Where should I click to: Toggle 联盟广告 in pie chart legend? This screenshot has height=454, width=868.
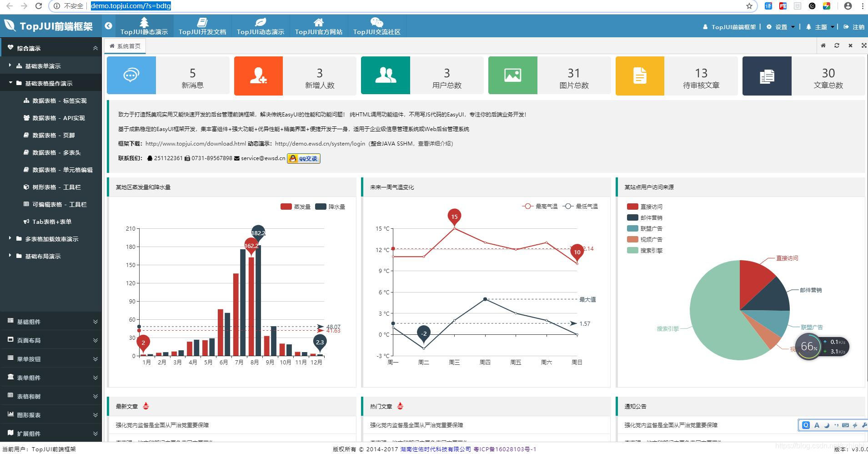pos(645,228)
